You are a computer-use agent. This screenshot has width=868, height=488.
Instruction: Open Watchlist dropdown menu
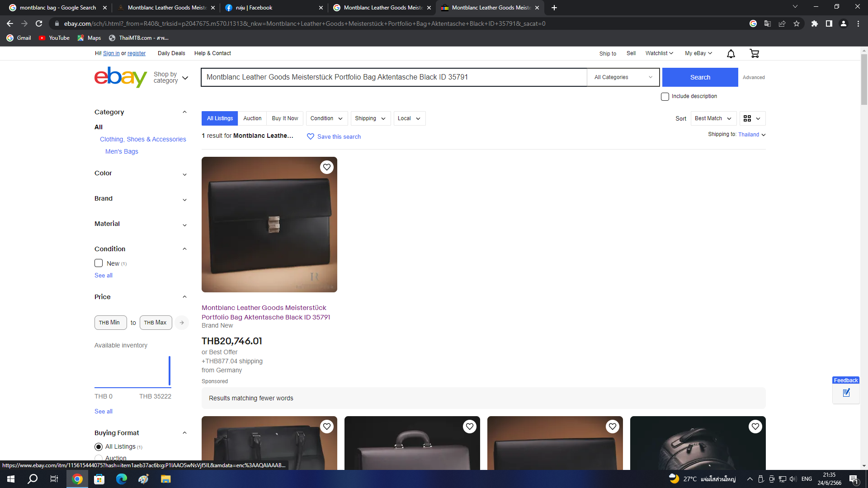659,53
